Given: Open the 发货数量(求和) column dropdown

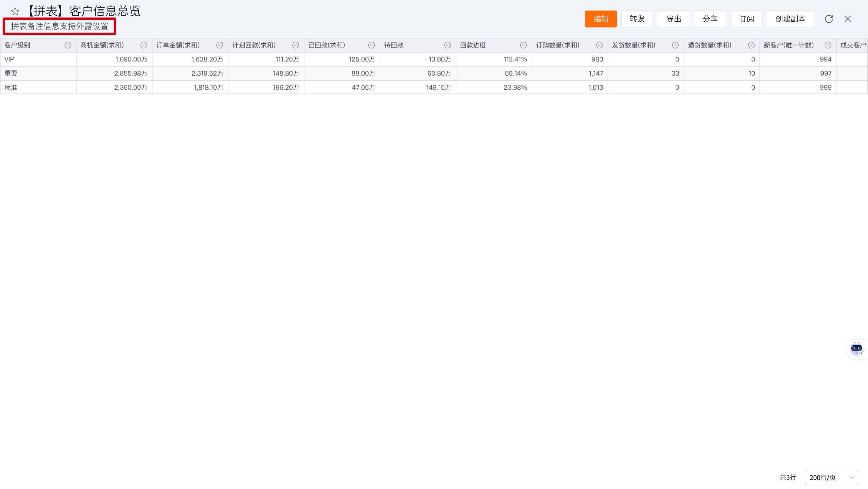Looking at the screenshot, I should pyautogui.click(x=675, y=45).
